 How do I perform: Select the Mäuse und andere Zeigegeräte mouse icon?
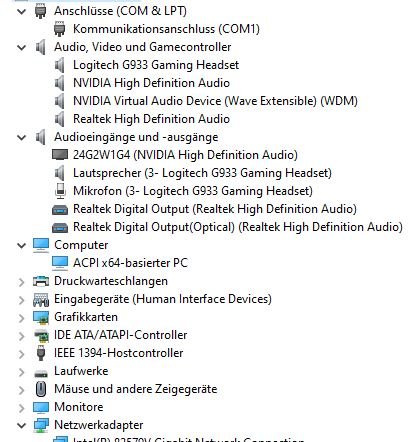41,389
